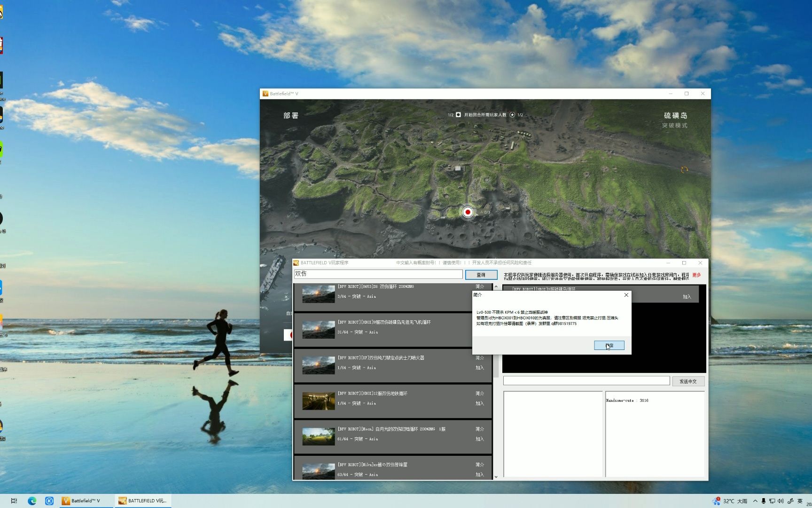
Task: Join the server from right panel 加入 button
Action: click(x=687, y=297)
